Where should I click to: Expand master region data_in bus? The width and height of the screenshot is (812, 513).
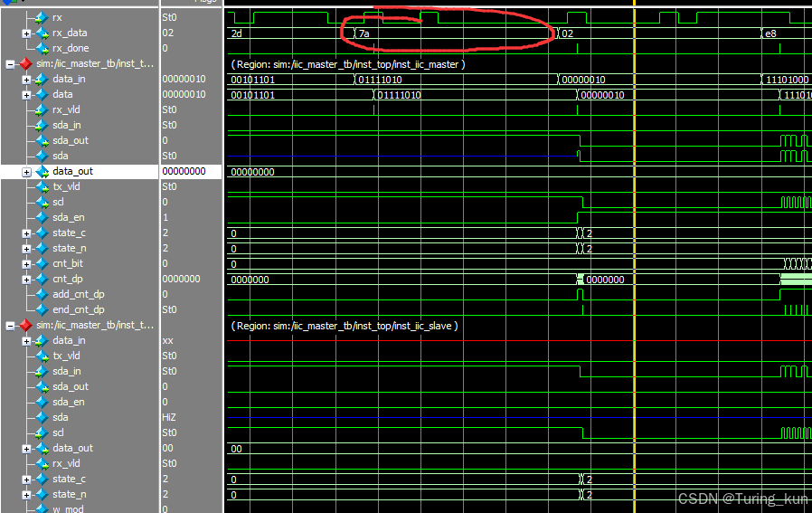point(26,80)
